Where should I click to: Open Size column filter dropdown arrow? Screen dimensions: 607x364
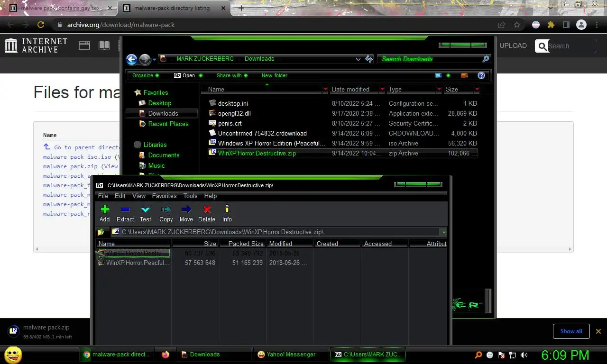click(x=477, y=89)
